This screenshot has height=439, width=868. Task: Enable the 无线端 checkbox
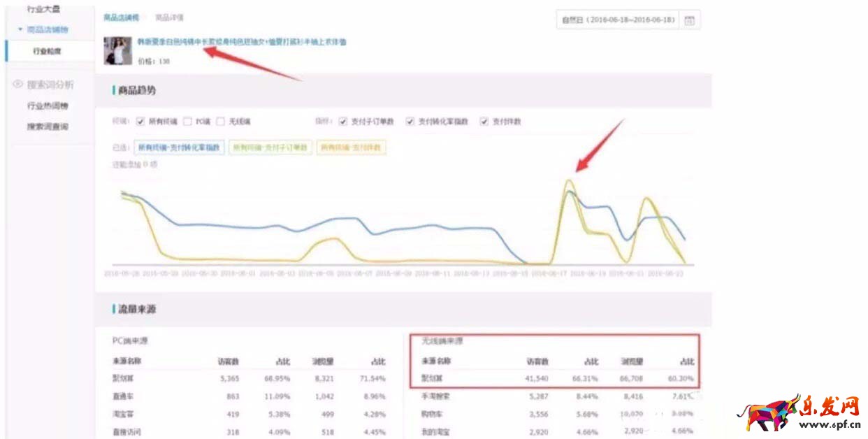pyautogui.click(x=220, y=122)
